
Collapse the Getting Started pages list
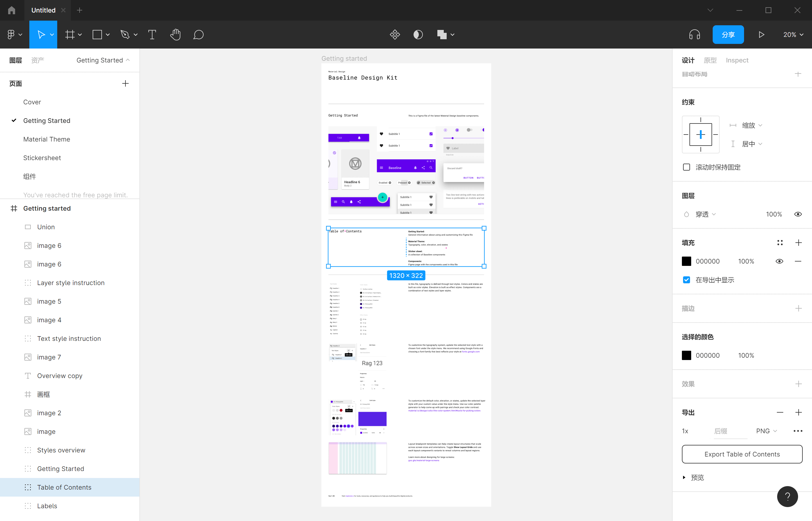tap(103, 60)
